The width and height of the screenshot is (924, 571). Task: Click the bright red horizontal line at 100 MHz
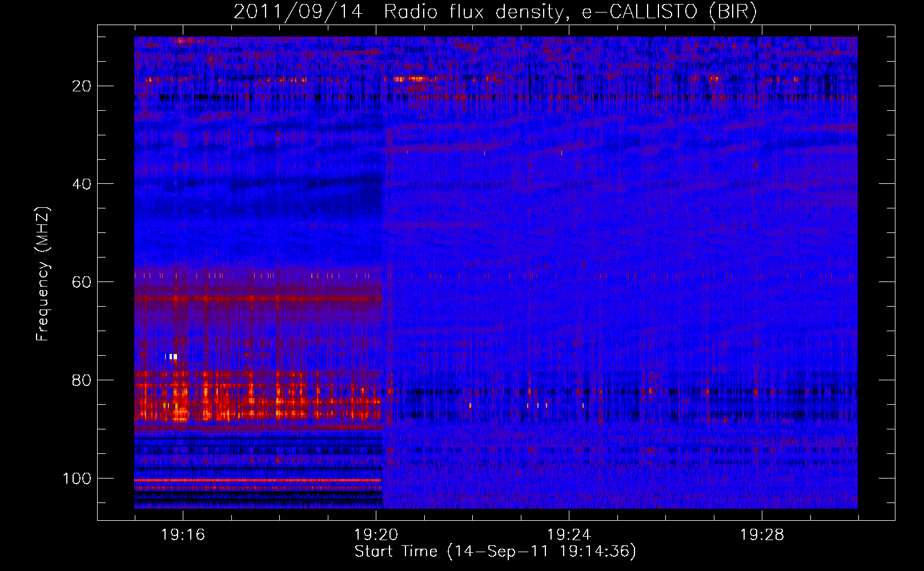click(258, 481)
